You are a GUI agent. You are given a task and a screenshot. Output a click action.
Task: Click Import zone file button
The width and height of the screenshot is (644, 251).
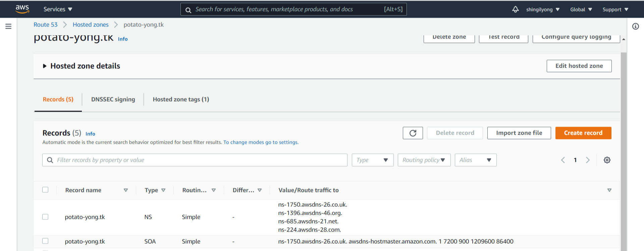tap(519, 133)
